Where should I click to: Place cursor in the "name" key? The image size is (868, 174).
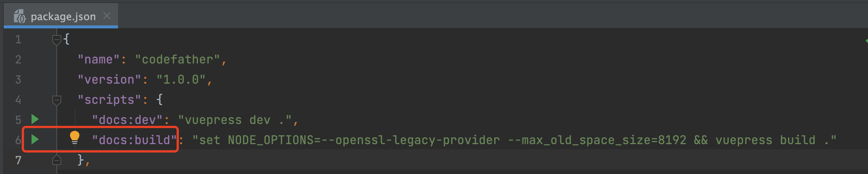click(99, 59)
